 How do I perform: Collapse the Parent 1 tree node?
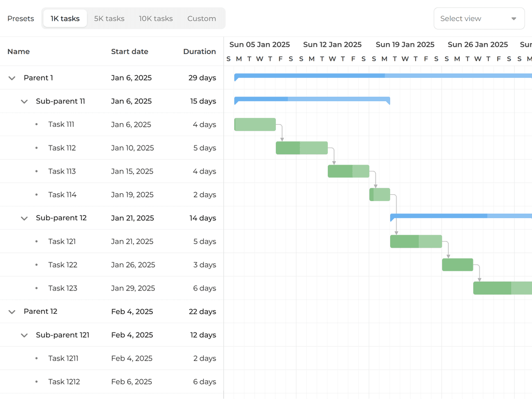click(x=11, y=77)
